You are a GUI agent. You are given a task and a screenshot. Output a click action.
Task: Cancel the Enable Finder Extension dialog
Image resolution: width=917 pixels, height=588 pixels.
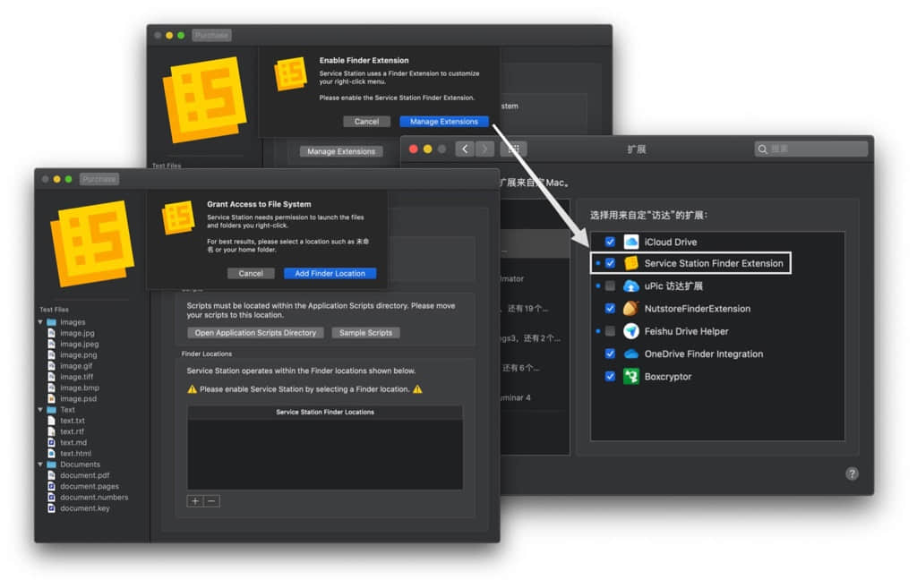[366, 122]
